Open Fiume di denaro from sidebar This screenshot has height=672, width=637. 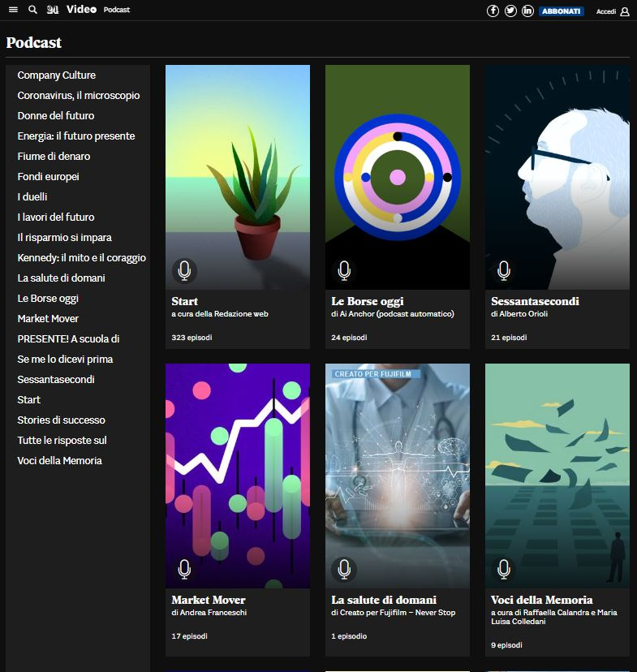(x=54, y=157)
